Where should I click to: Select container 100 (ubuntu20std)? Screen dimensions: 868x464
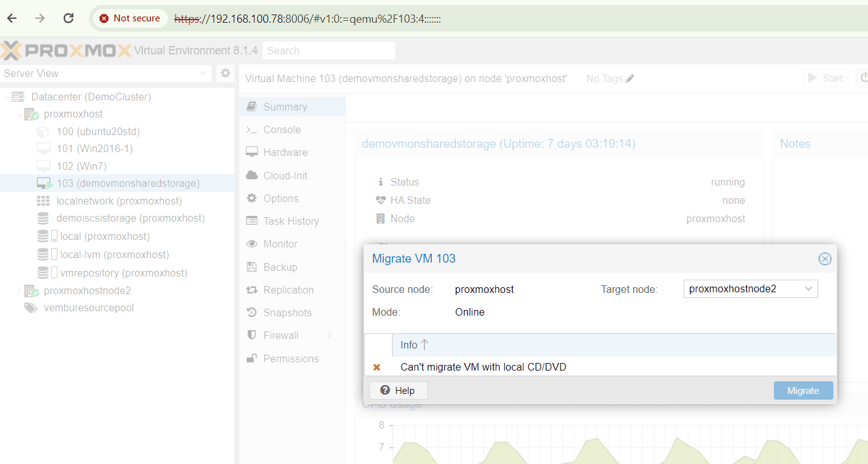pyautogui.click(x=98, y=131)
